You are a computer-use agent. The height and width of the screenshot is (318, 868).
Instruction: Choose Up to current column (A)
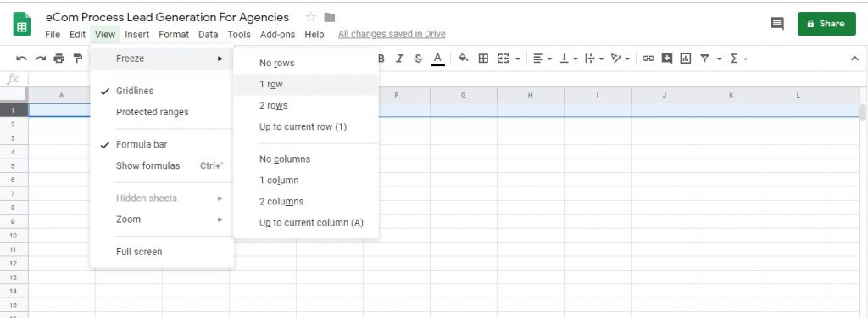[306, 223]
